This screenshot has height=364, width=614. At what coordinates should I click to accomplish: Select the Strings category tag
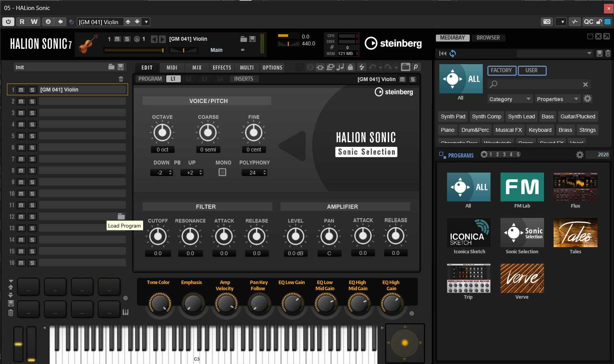point(587,130)
